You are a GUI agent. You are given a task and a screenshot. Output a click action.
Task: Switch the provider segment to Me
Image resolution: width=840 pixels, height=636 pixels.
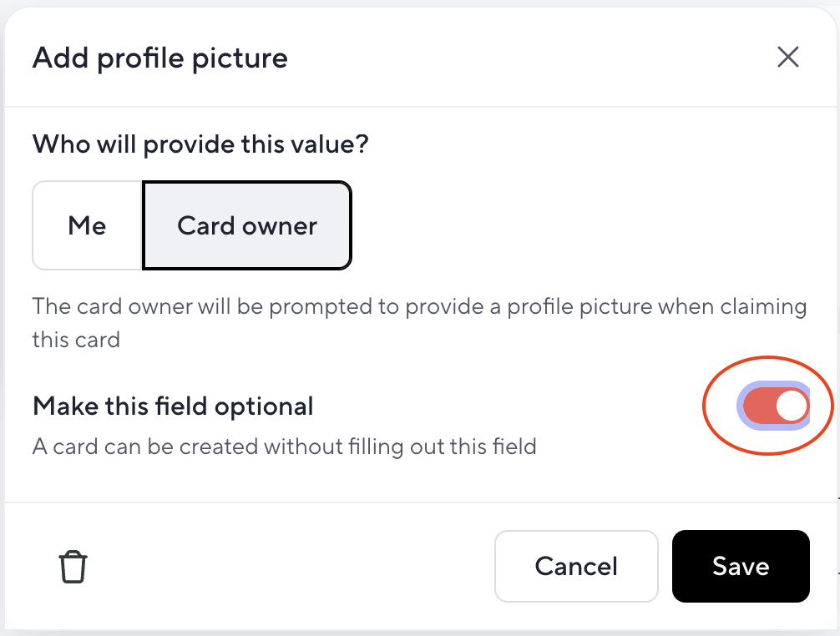(88, 225)
